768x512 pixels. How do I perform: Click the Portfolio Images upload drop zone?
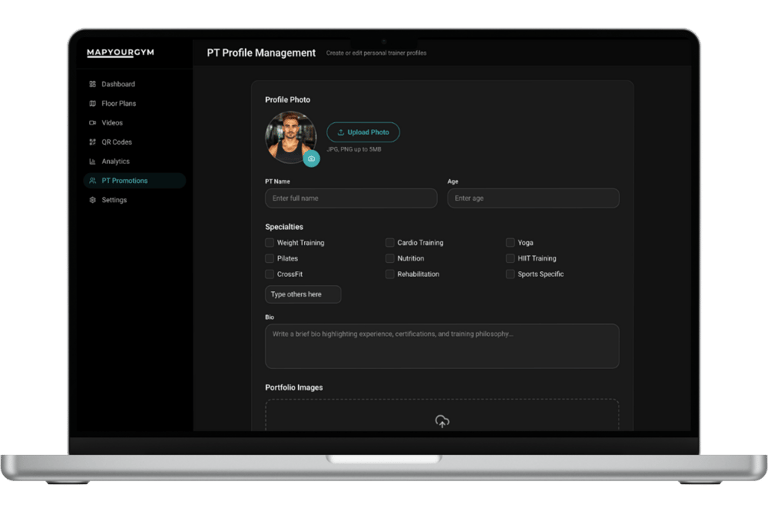(x=442, y=415)
